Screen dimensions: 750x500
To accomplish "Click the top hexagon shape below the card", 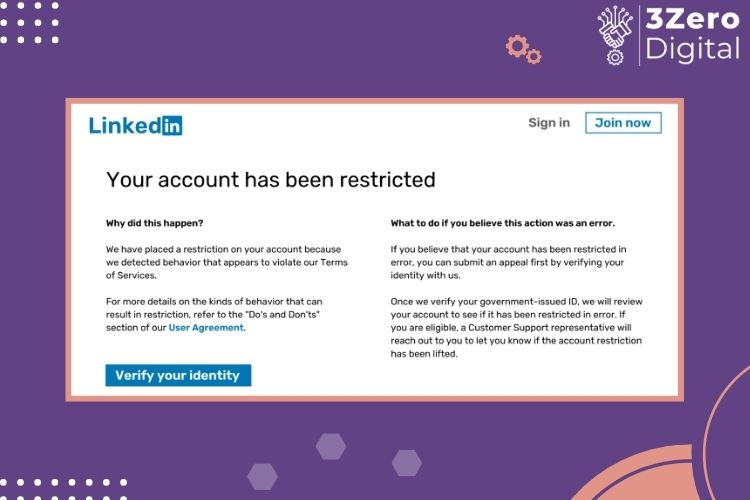I will pyautogui.click(x=331, y=446).
